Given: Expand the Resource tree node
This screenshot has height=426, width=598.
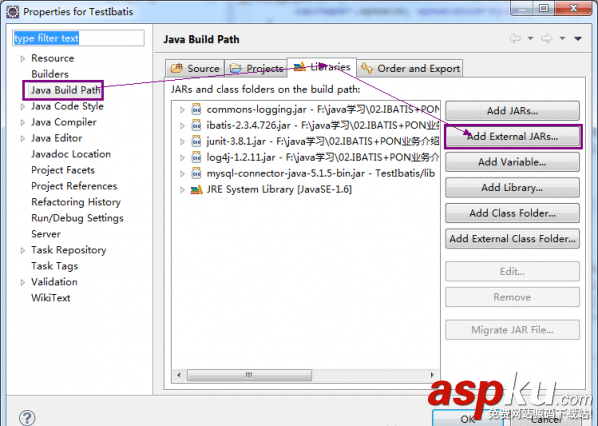Looking at the screenshot, I should [x=23, y=58].
